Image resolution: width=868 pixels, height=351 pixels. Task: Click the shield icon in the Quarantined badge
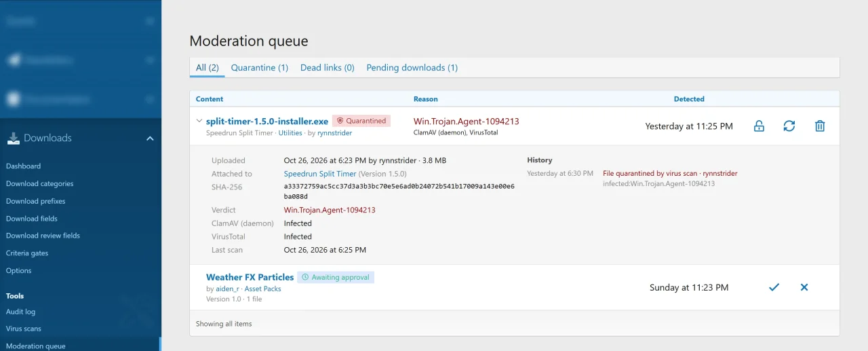pos(340,121)
